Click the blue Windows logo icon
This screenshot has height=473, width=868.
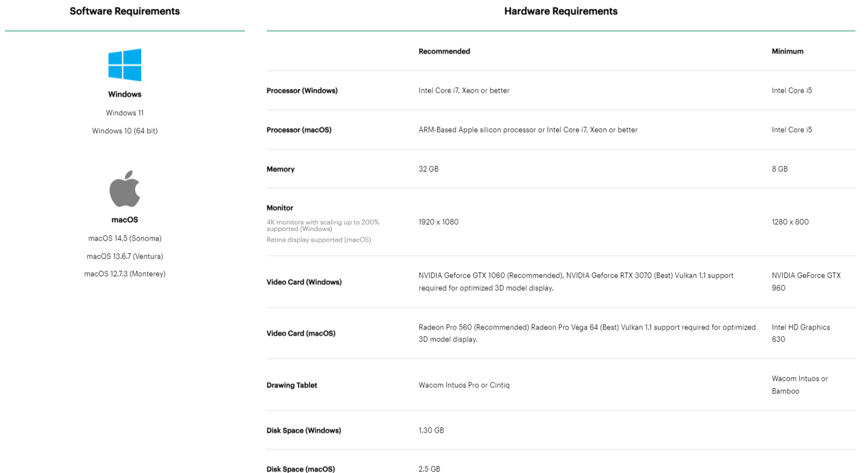[124, 65]
